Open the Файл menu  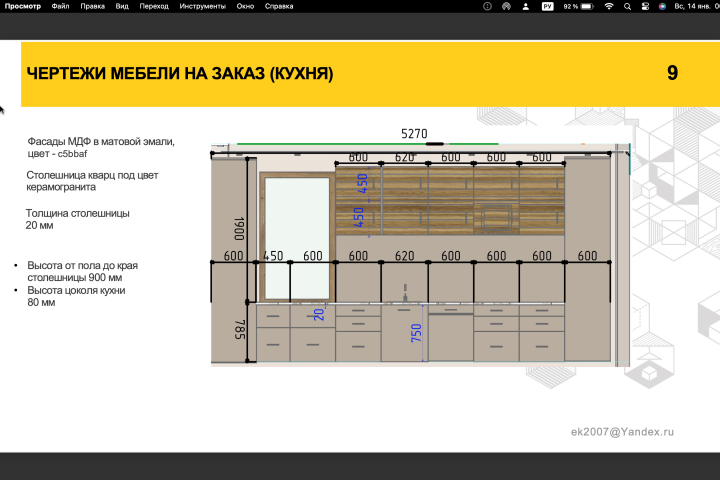pyautogui.click(x=60, y=6)
